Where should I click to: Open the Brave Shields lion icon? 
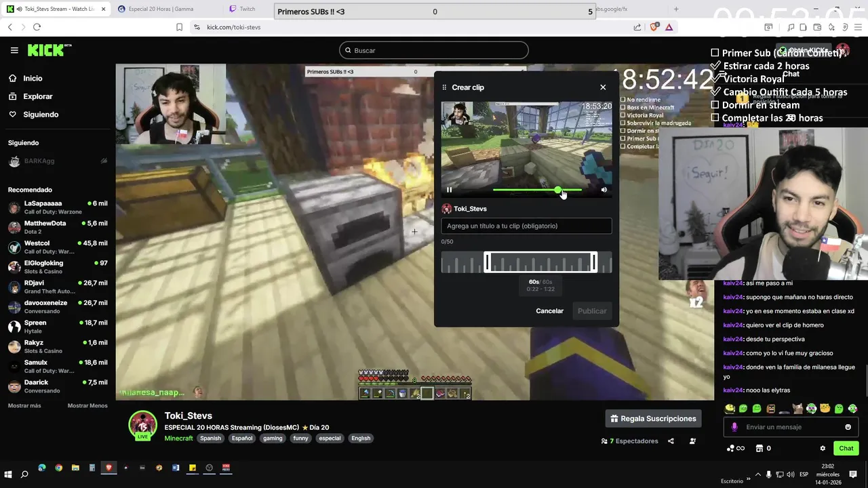pyautogui.click(x=654, y=27)
